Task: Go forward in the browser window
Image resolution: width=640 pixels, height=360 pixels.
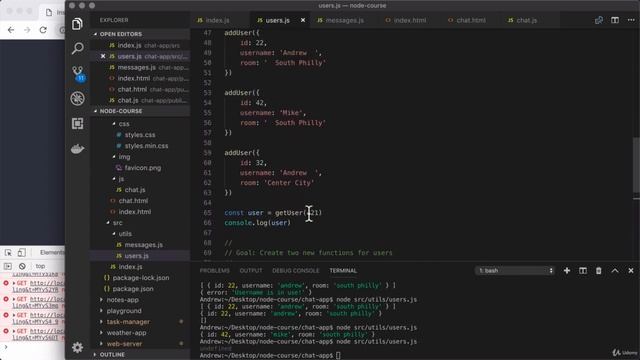Action: point(27,30)
